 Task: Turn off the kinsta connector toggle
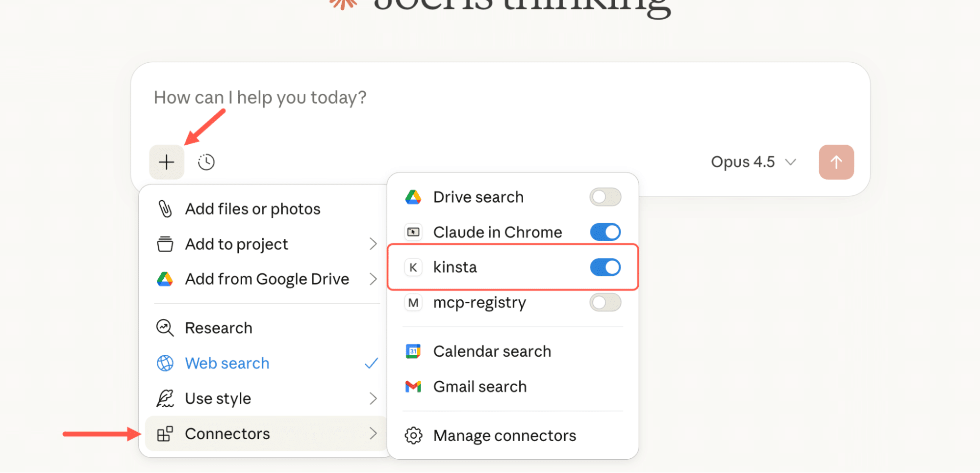click(x=605, y=267)
